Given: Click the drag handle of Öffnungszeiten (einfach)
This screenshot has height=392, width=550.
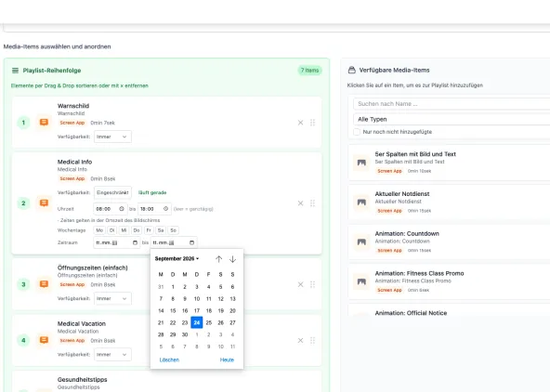Looking at the screenshot, I should [312, 284].
